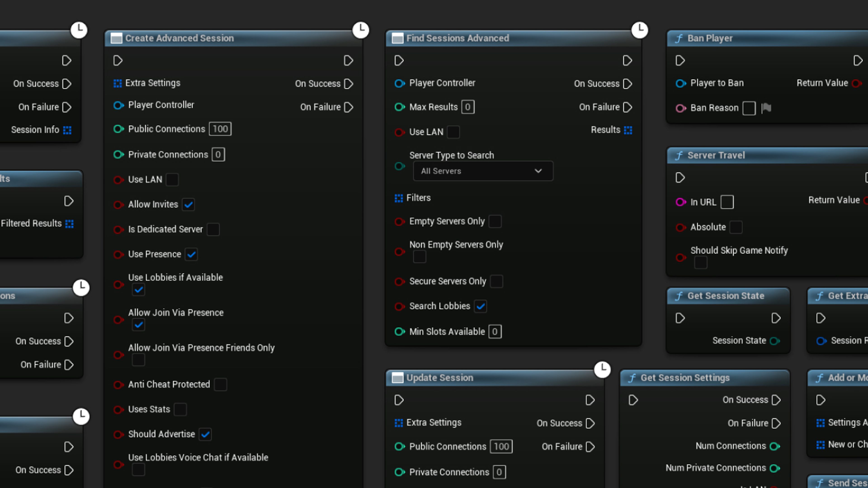Click the In URL string input pin
Viewport: 868px width, 488px height.
coord(680,202)
